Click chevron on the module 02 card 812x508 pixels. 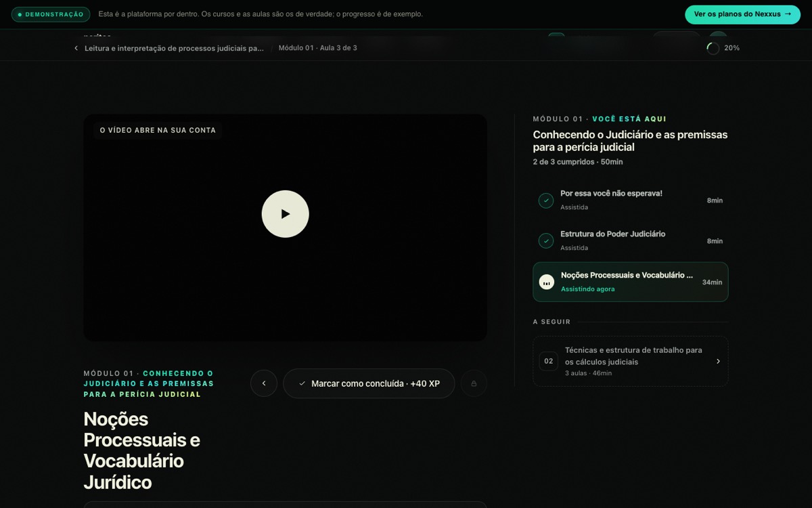(x=718, y=361)
